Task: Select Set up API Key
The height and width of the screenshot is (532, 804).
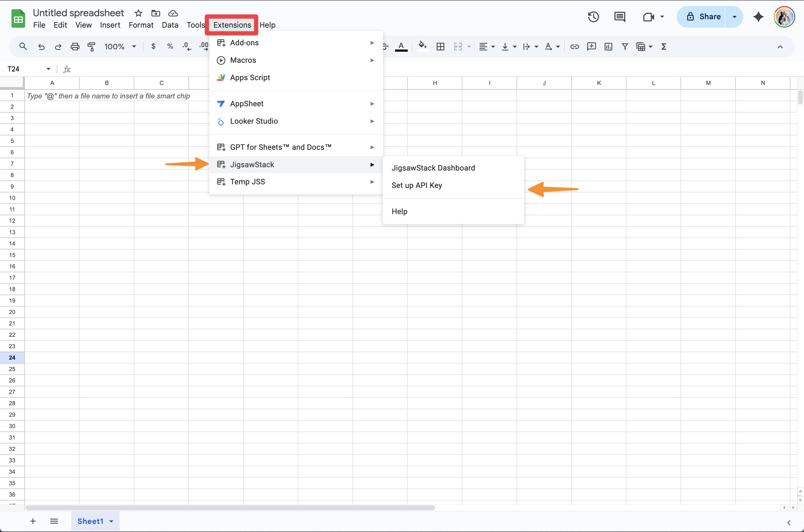Action: [x=453, y=185]
